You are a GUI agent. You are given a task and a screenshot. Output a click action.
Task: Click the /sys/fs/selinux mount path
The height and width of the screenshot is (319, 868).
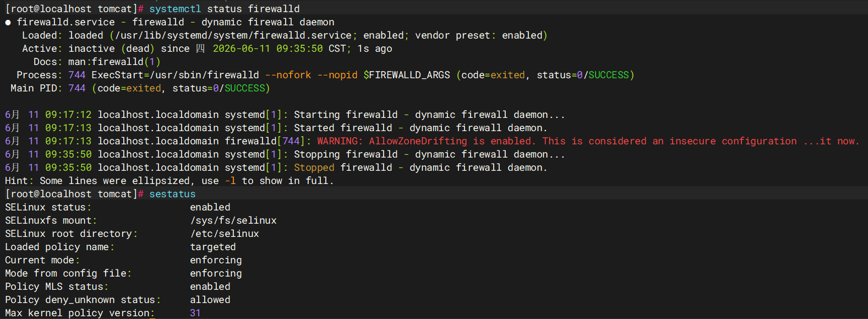pyautogui.click(x=233, y=220)
